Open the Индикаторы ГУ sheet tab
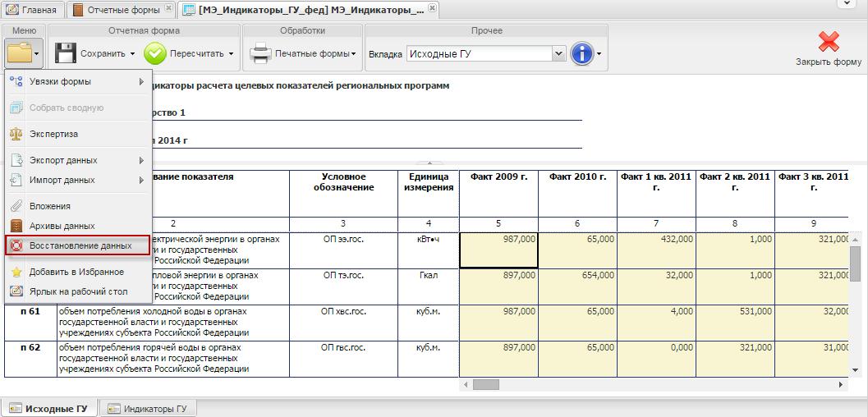 (x=149, y=409)
